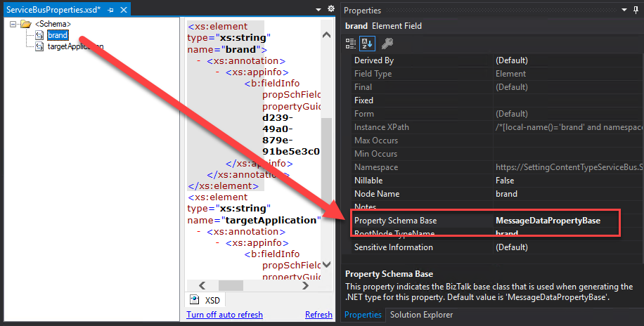Click the Categorized view icon in Properties

tap(351, 44)
